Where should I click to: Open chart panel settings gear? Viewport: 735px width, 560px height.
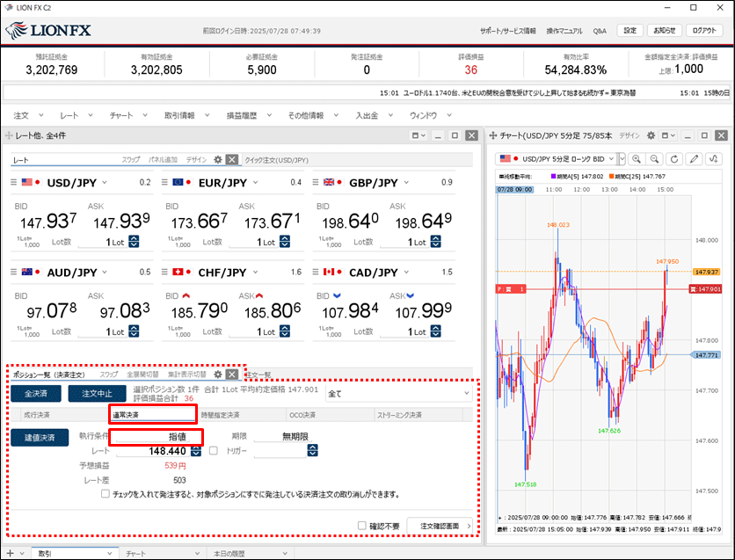[x=651, y=136]
